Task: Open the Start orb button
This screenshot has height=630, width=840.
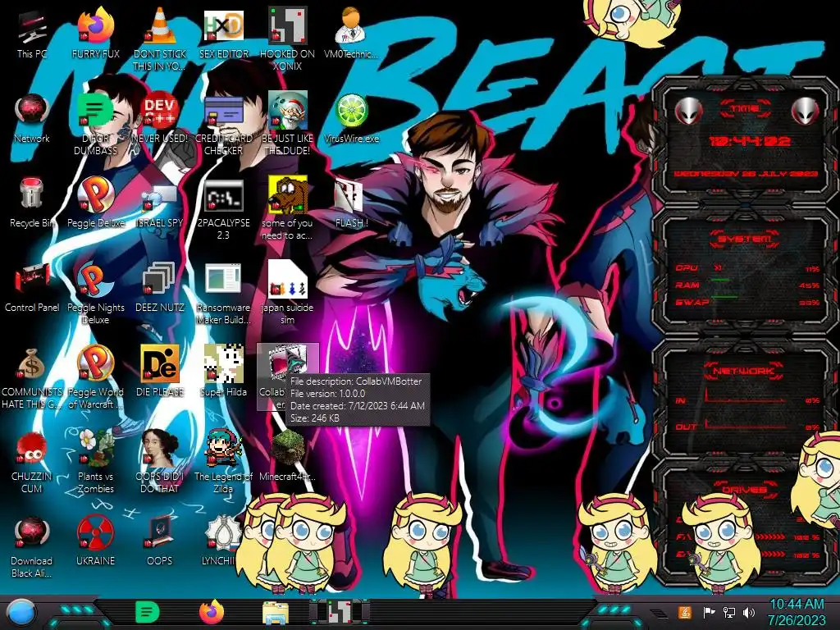Action: pyautogui.click(x=21, y=614)
